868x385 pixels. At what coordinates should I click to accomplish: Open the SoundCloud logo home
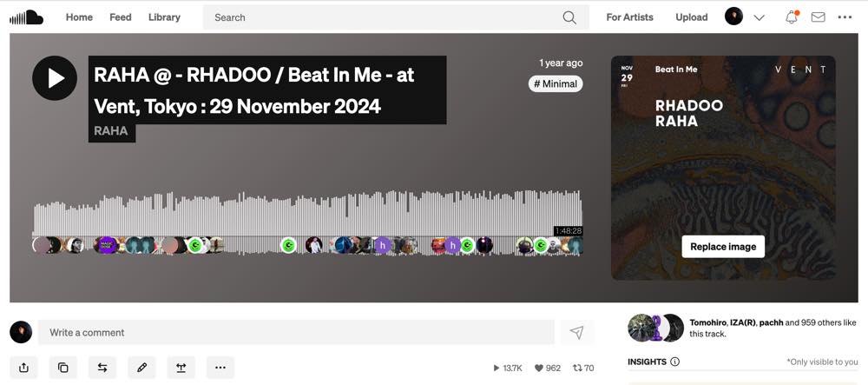click(26, 17)
